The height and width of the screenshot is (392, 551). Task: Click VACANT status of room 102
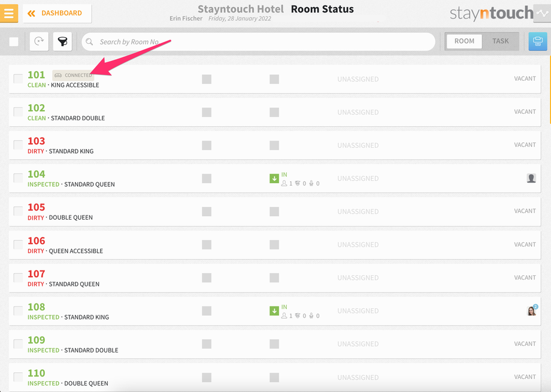525,112
